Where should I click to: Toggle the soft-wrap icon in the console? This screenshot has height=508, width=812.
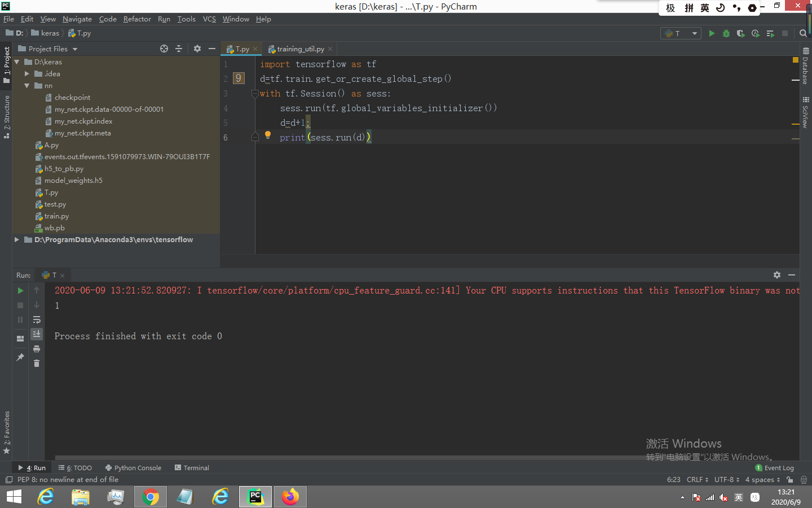[37, 319]
